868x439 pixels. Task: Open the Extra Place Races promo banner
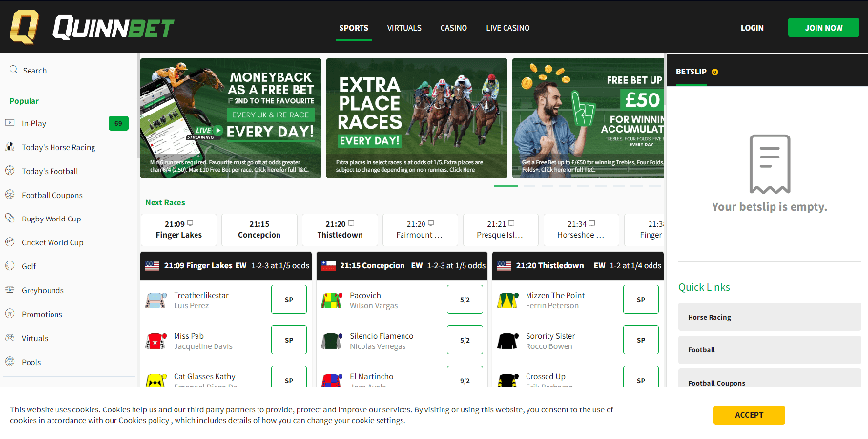pos(417,118)
